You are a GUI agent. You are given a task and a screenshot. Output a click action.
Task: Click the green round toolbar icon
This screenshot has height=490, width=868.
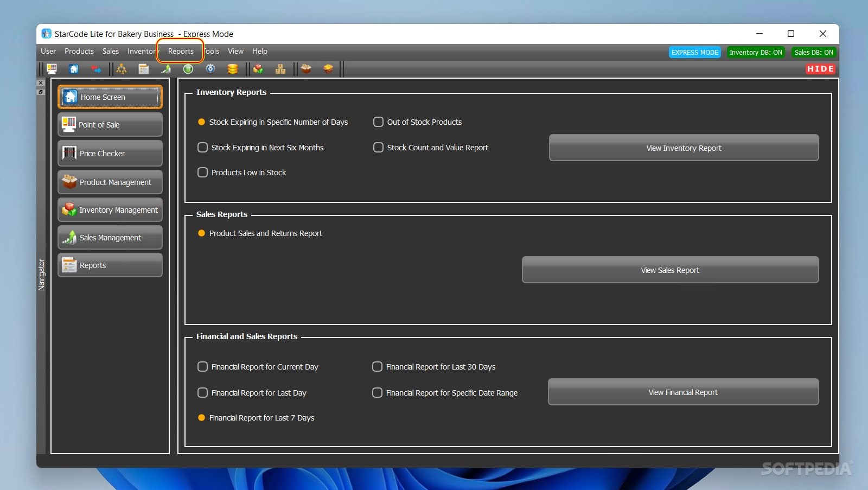188,69
